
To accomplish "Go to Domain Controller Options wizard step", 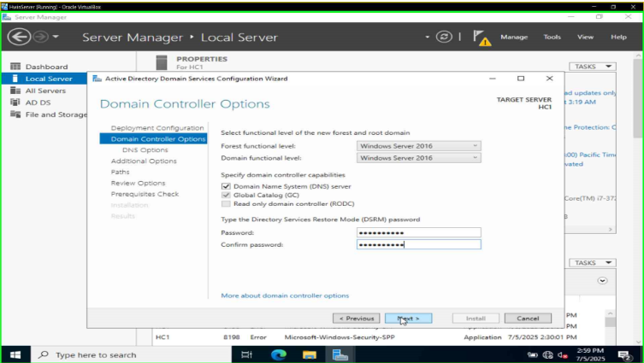I will pyautogui.click(x=153, y=139).
